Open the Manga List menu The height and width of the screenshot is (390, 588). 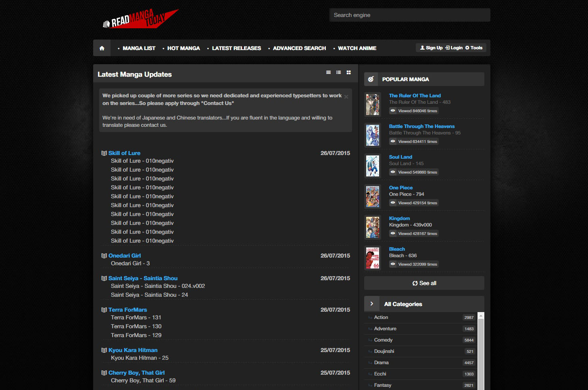139,48
